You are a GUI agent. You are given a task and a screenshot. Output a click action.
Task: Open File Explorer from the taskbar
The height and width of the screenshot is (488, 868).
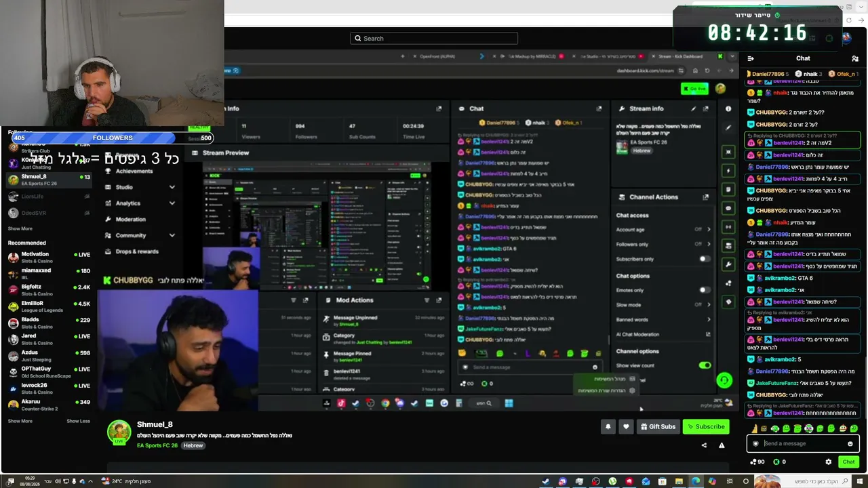(679, 481)
